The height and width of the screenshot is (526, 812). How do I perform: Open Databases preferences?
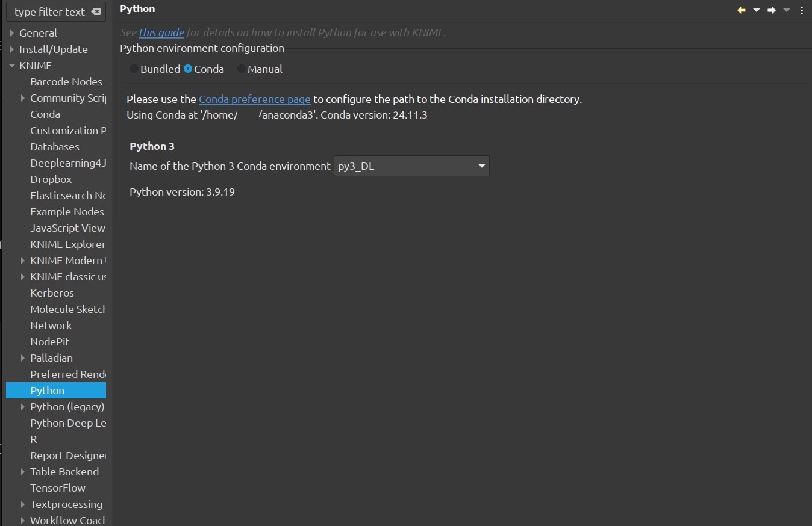pos(55,147)
